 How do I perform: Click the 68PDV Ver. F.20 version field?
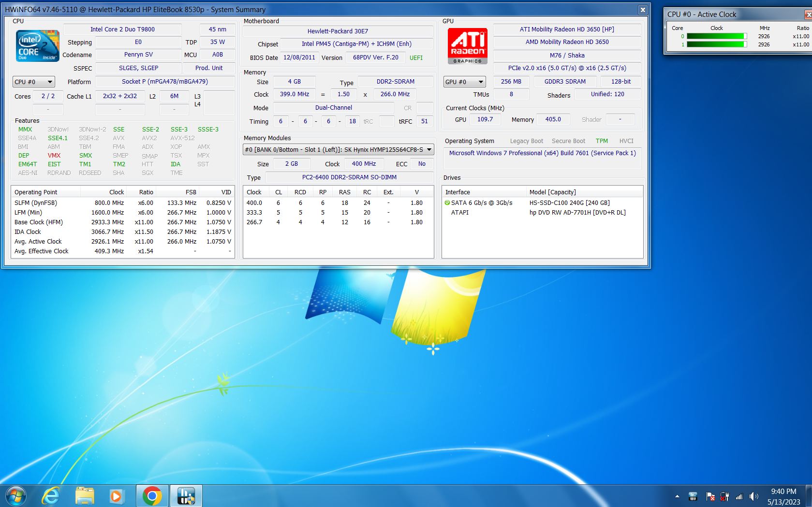click(x=376, y=58)
